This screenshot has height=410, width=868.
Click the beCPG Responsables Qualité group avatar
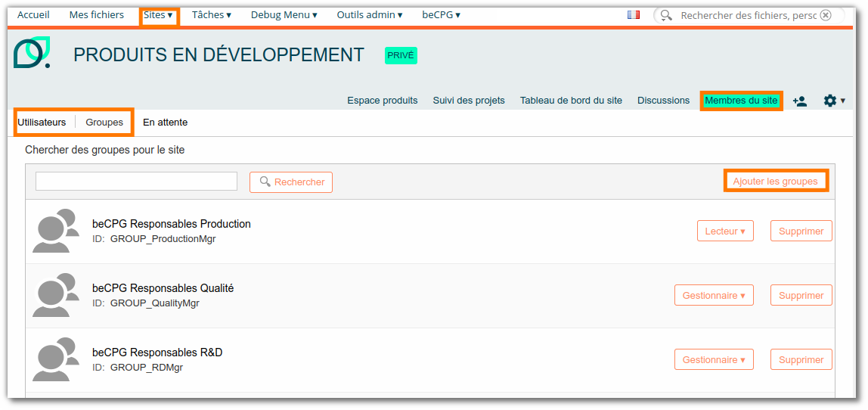[55, 295]
